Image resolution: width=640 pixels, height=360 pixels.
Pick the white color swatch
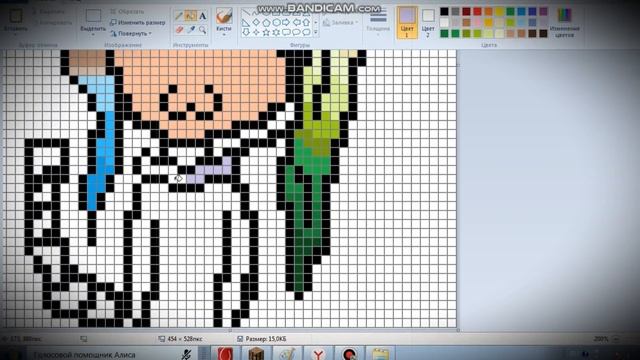pyautogui.click(x=444, y=23)
